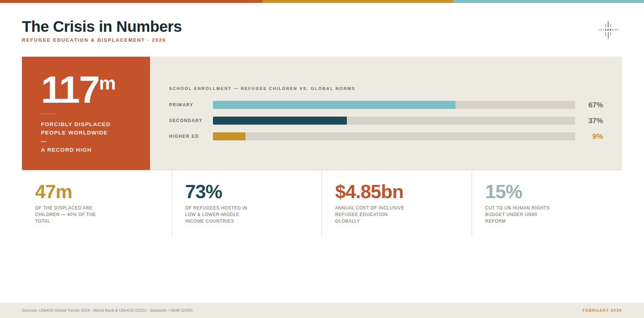The image size is (644, 318).
Task: Click the 9% value
Action: [x=598, y=136]
